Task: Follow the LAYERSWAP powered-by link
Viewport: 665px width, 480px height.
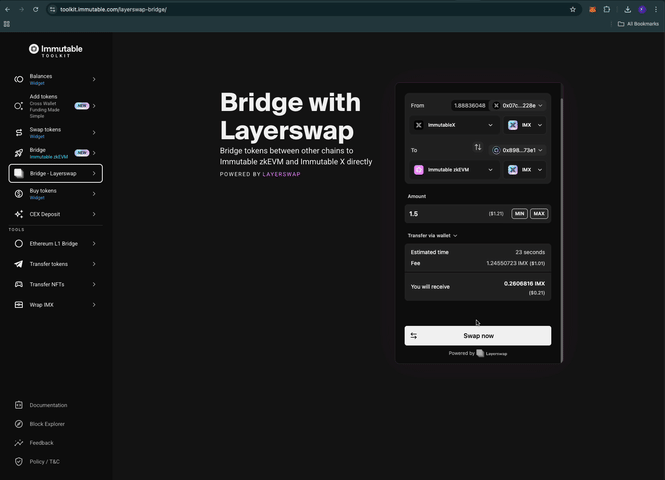Action: pyautogui.click(x=282, y=174)
